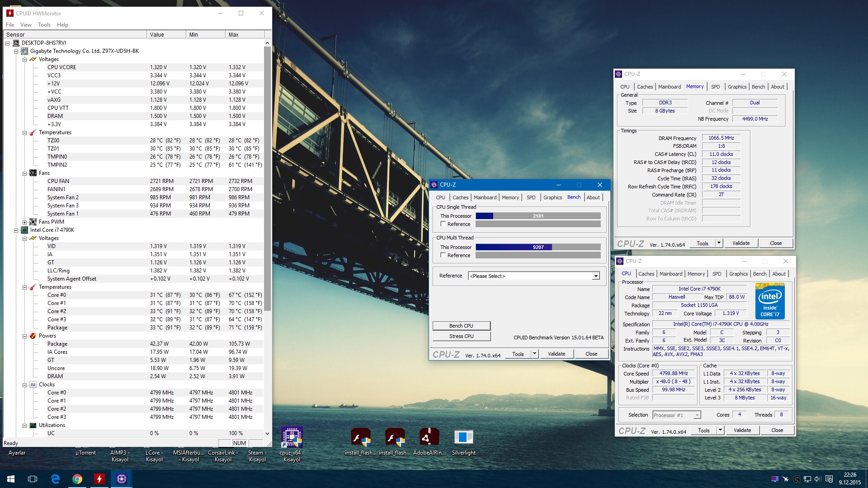Click the network icon in system tray
The image size is (868, 488).
807,479
